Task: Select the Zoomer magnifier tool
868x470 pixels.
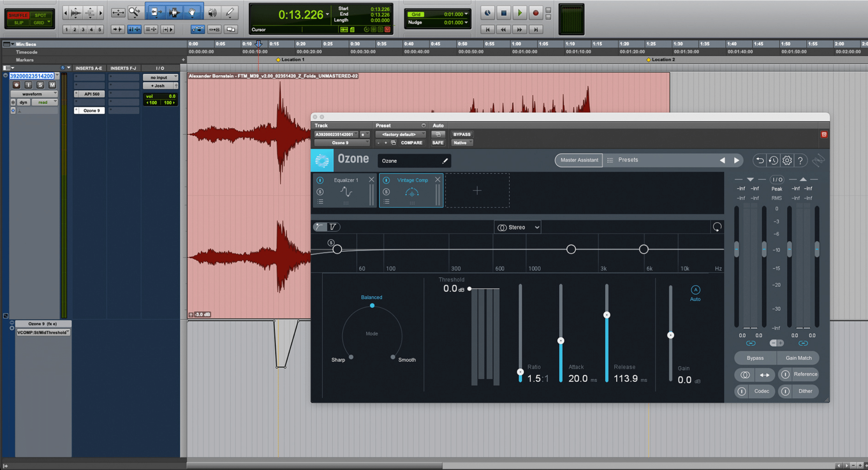Action: coord(134,13)
